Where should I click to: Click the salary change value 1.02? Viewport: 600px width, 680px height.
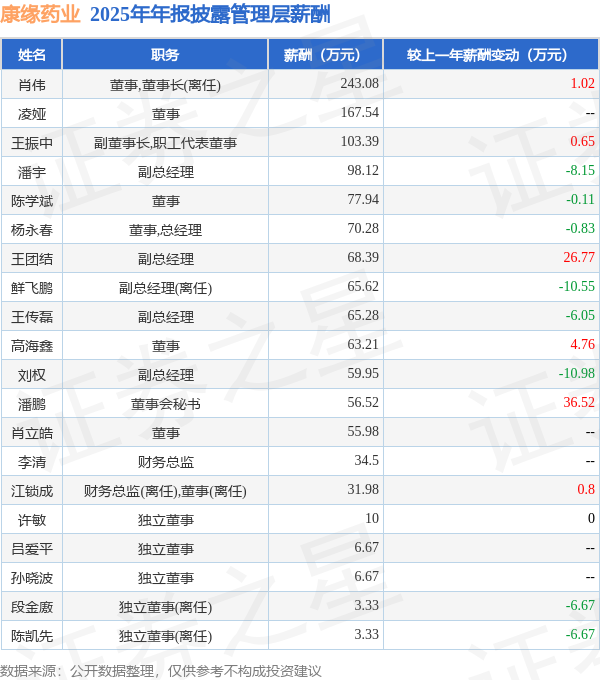(x=582, y=83)
